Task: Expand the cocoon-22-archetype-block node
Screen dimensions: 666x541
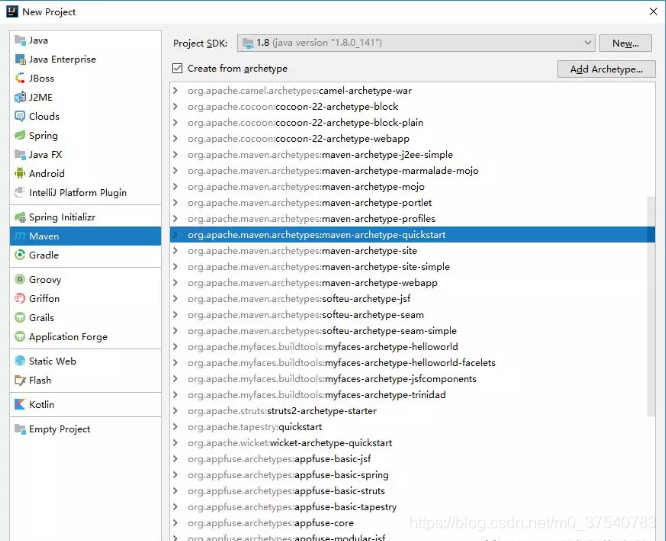Action: [175, 107]
